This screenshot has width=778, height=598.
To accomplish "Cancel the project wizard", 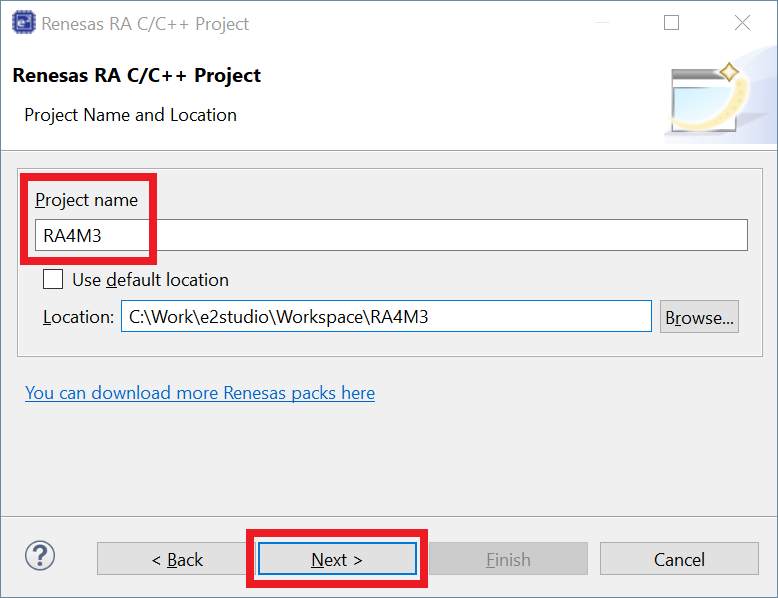I will 679,559.
